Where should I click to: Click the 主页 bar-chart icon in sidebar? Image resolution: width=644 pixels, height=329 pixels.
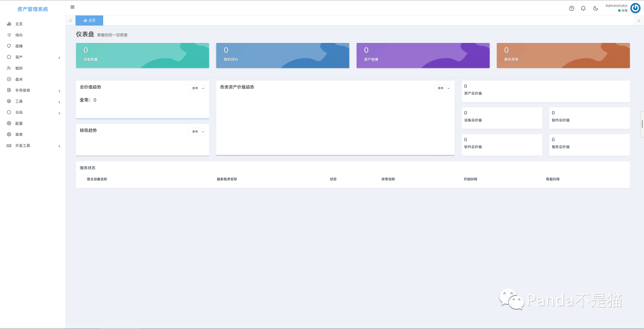tap(9, 24)
